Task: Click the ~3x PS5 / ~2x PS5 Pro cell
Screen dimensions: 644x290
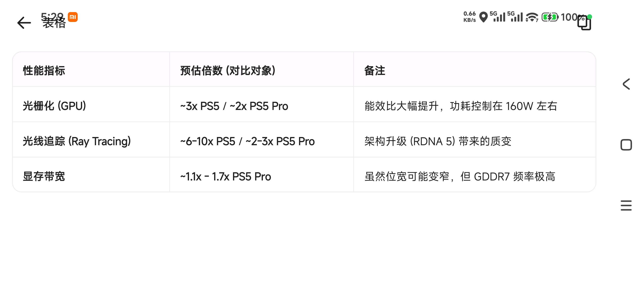Action: coord(234,106)
